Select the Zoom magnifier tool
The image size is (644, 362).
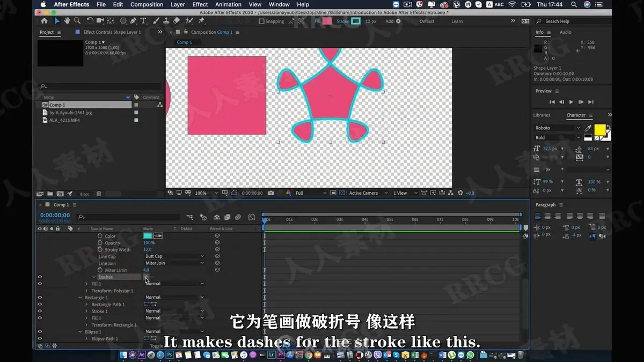[77, 21]
